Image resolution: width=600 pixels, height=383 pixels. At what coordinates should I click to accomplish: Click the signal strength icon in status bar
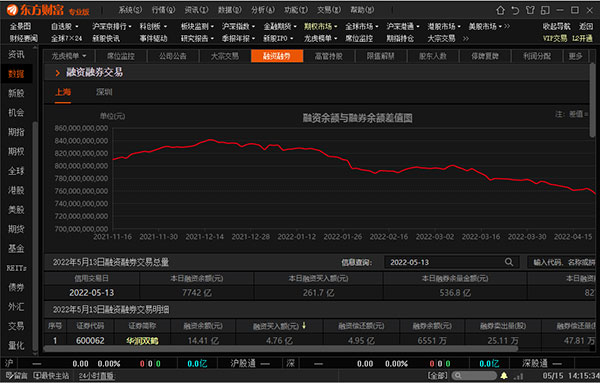519,376
